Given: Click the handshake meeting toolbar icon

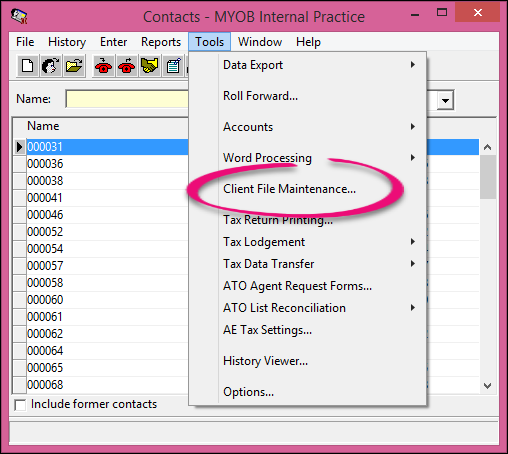Looking at the screenshot, I should point(150,66).
